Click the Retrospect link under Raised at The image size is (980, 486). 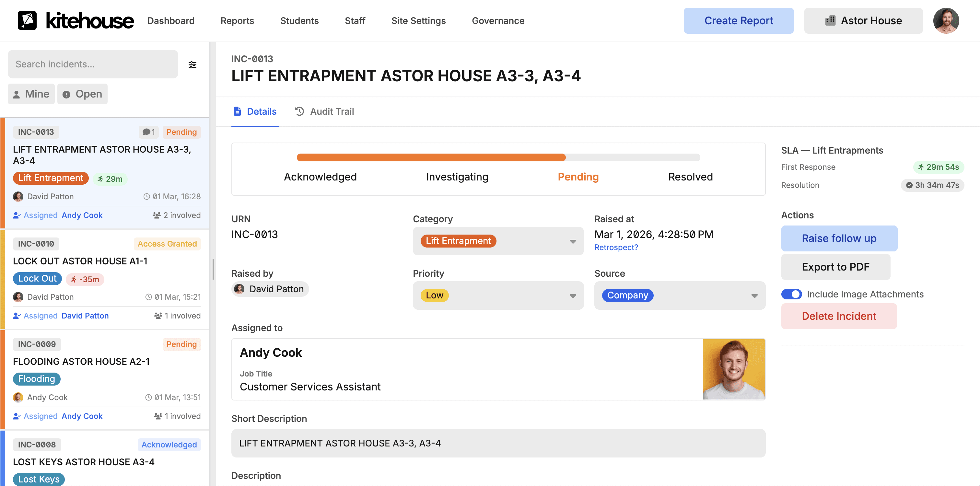pyautogui.click(x=616, y=247)
